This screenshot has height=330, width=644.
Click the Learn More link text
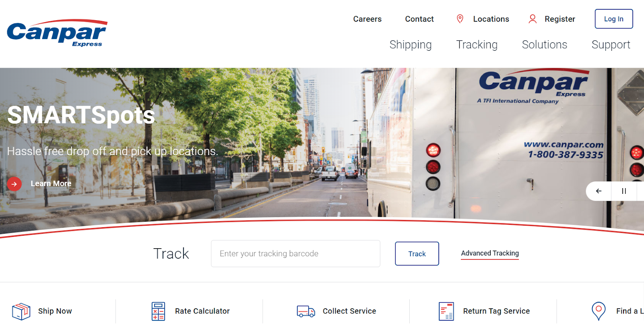coord(51,184)
